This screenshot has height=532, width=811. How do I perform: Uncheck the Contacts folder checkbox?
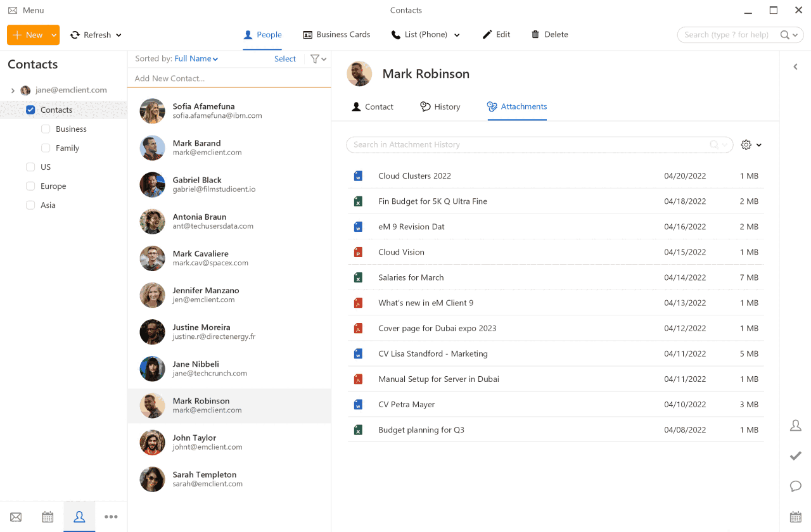click(30, 110)
